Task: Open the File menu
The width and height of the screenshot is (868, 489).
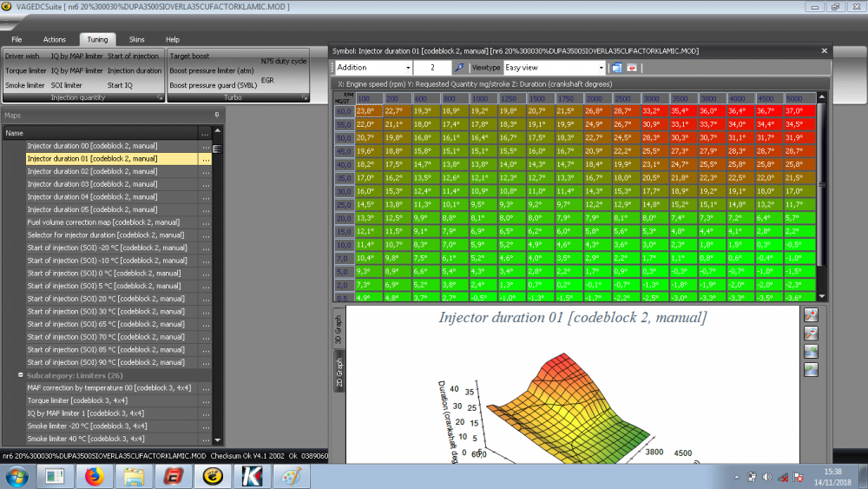Action: (x=16, y=39)
